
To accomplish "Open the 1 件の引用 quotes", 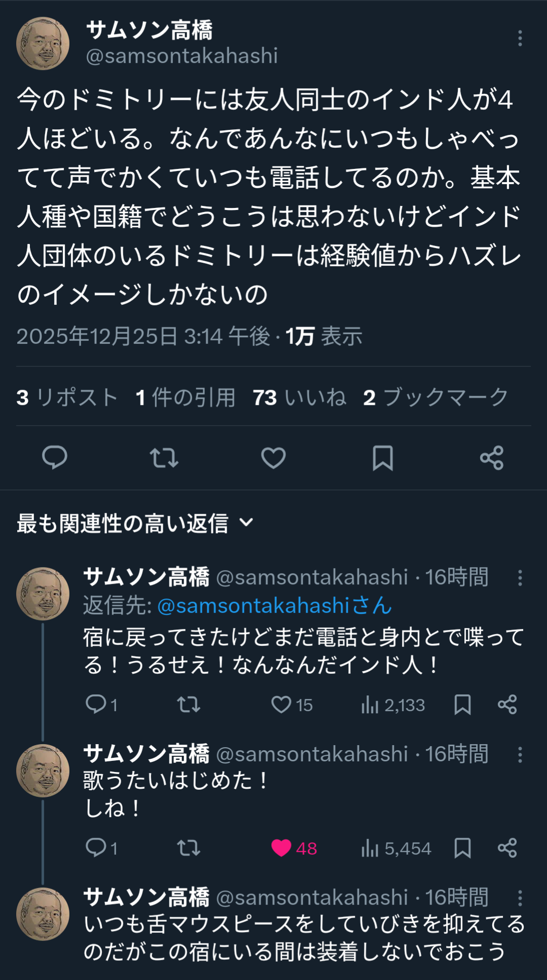I will pyautogui.click(x=186, y=397).
